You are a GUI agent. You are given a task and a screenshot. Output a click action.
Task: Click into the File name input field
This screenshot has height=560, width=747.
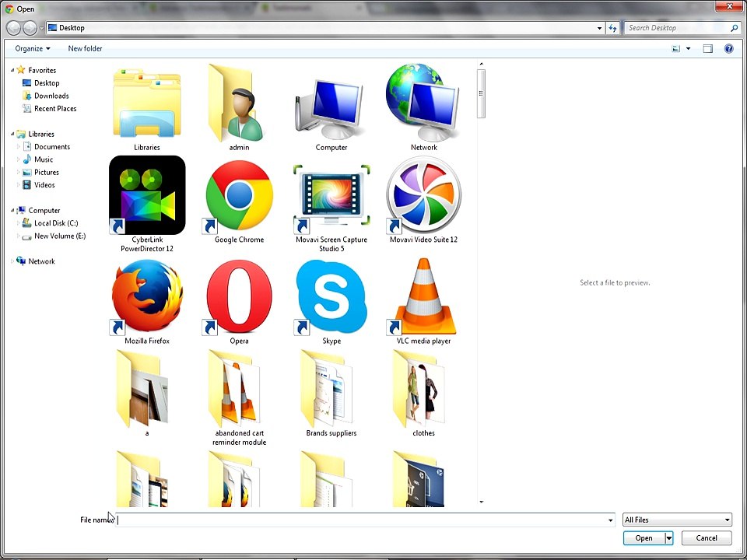pos(360,520)
